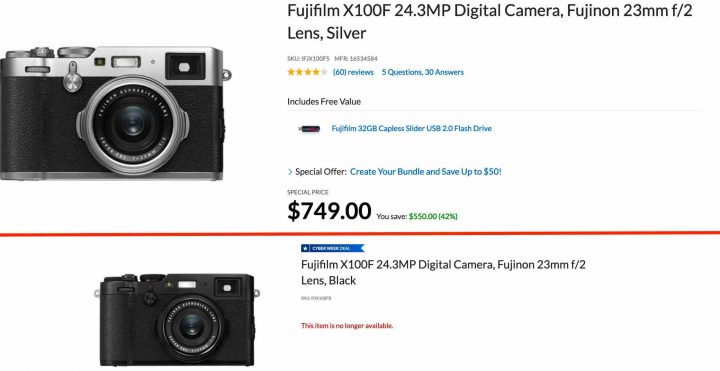
Task: Click the $749.00 special price
Action: click(x=329, y=211)
